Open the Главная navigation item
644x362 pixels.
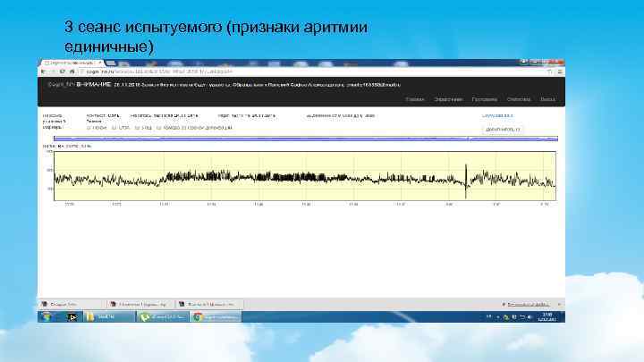[415, 99]
